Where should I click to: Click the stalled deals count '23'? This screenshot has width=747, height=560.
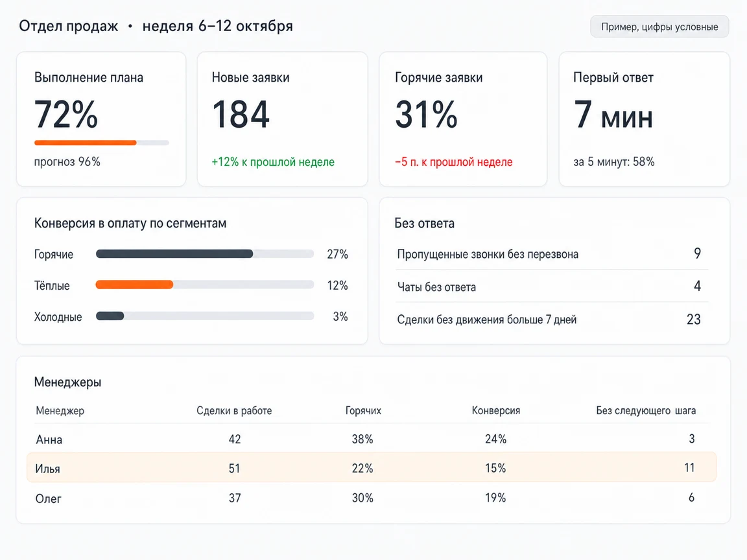click(694, 319)
